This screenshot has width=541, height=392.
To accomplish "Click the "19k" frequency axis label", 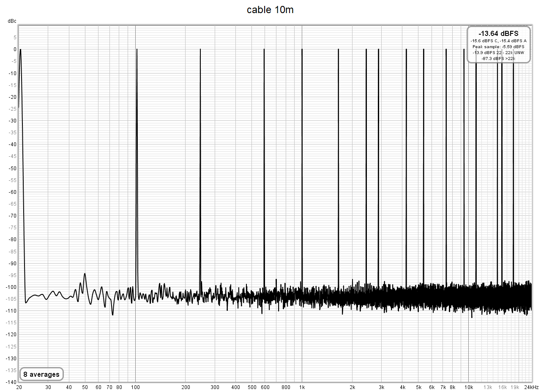I will coord(515,387).
